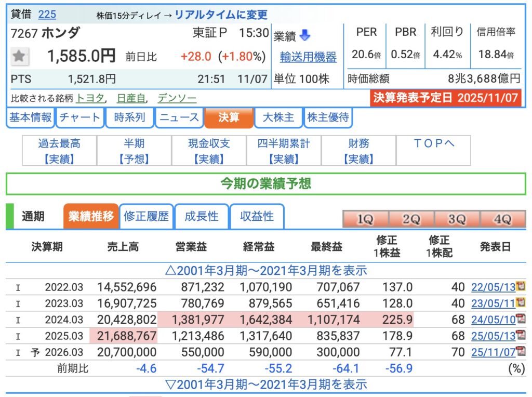Select the 修正履歴 tab
This screenshot has height=397, width=532.
coord(147,217)
